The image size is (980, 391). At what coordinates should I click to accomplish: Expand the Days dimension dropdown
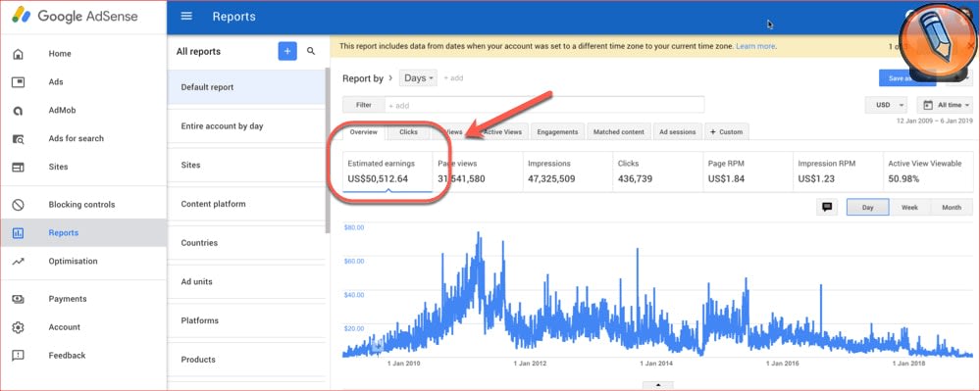click(419, 78)
